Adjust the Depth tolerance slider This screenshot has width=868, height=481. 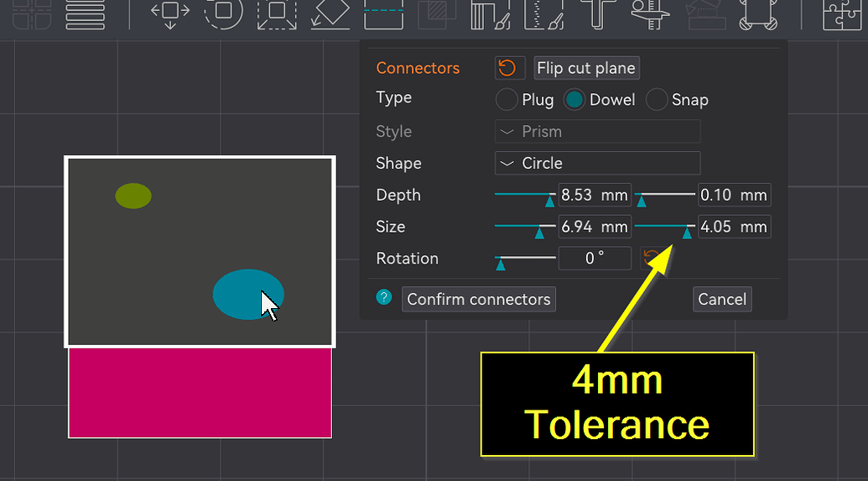coord(641,201)
